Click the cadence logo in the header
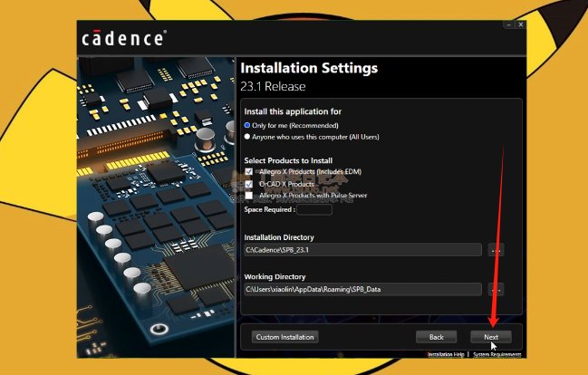Screen dimensions: 588x375 click(x=124, y=38)
